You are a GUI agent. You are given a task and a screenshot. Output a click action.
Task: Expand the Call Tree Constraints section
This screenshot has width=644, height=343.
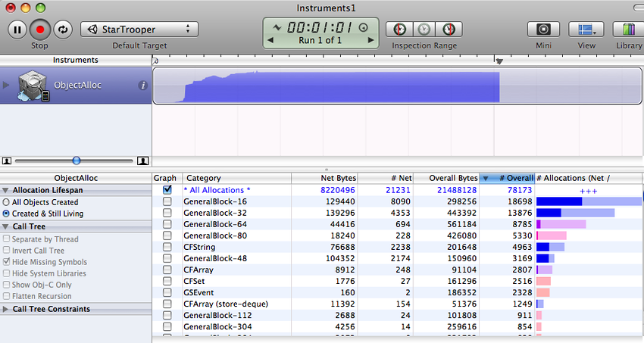(x=7, y=309)
